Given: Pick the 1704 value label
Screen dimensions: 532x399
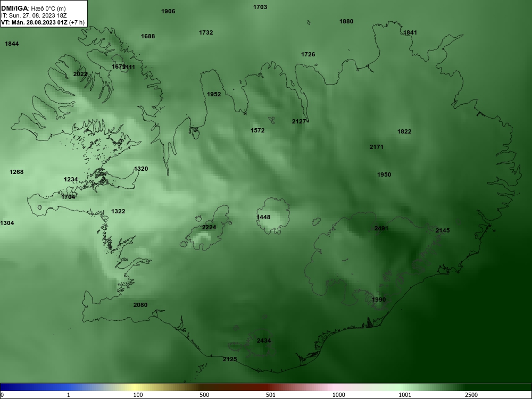Looking at the screenshot, I should click(x=68, y=197).
